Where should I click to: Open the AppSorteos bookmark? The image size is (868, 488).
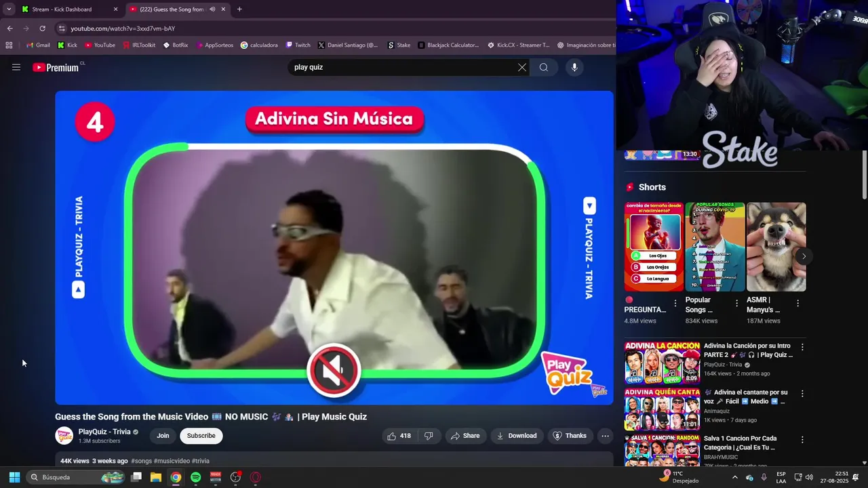214,45
